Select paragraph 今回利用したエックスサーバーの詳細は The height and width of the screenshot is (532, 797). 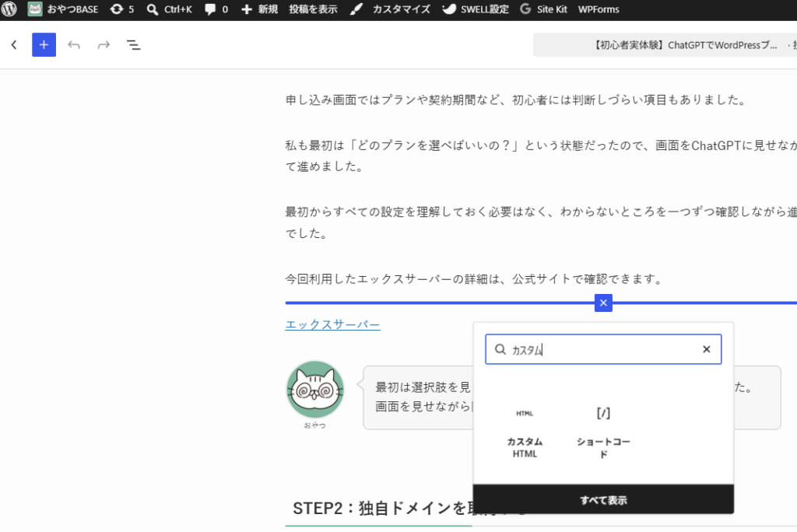[476, 279]
